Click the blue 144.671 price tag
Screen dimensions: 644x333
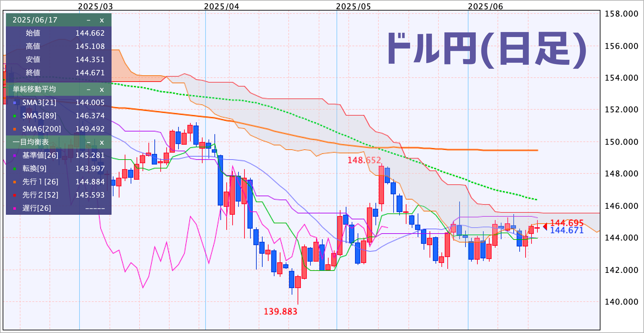pyautogui.click(x=567, y=231)
